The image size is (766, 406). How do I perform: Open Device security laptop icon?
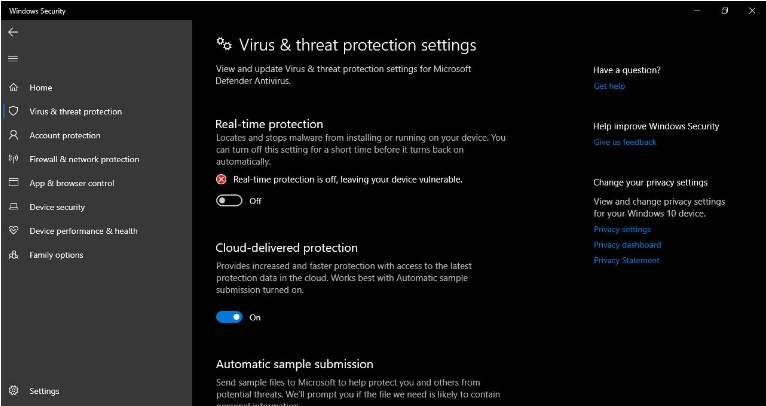point(14,207)
